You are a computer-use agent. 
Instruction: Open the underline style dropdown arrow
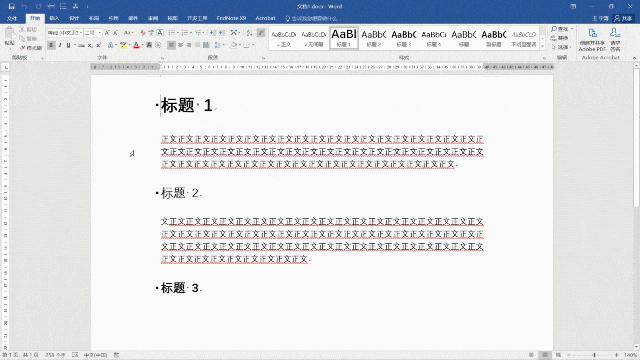click(75, 45)
